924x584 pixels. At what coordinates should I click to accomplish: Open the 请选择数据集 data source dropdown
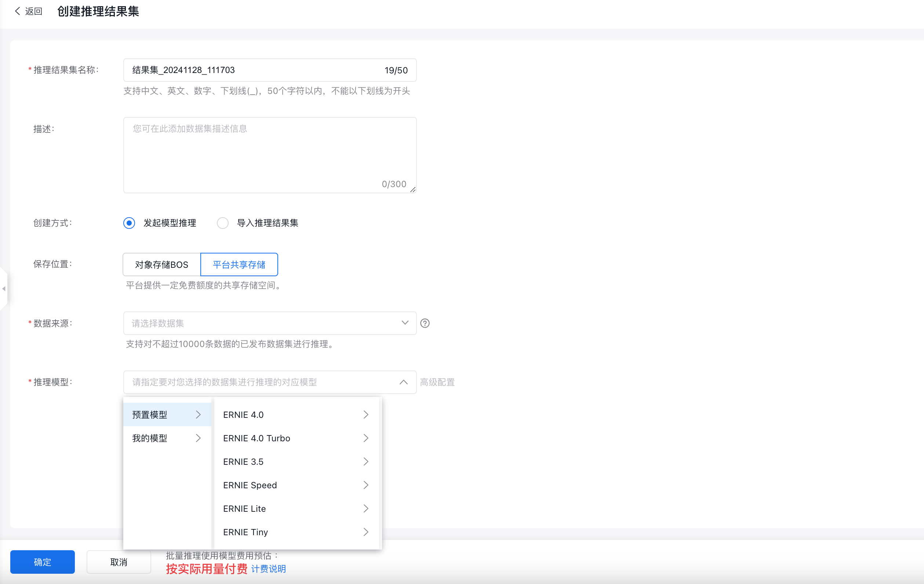[270, 323]
